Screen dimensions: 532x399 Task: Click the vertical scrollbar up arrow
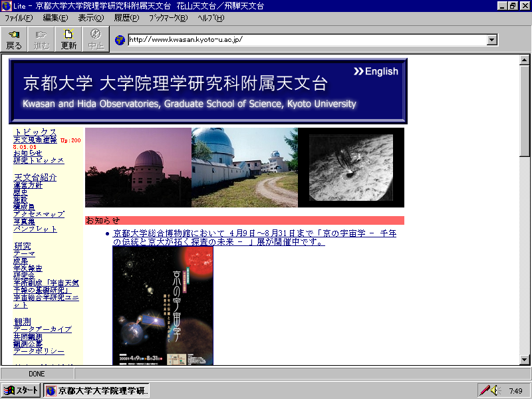(x=525, y=60)
